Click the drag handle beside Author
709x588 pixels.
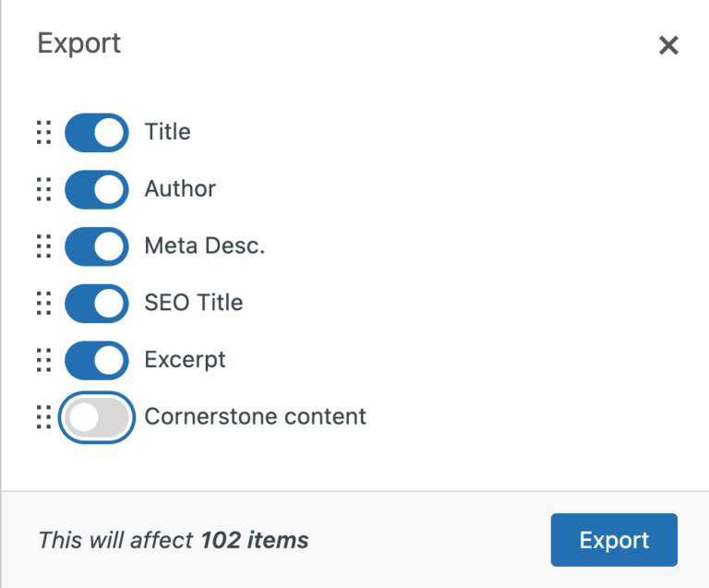pos(43,189)
